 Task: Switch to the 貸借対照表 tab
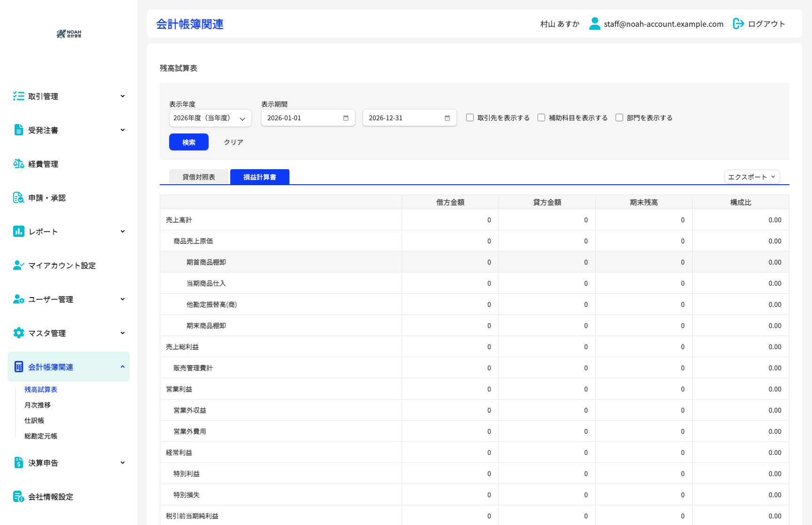pyautogui.click(x=199, y=177)
